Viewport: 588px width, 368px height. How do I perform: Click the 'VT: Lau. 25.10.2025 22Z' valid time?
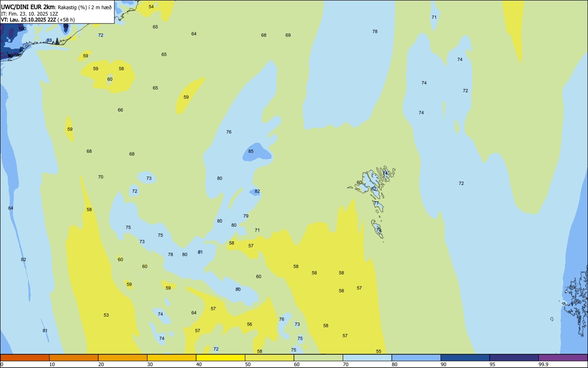28,20
